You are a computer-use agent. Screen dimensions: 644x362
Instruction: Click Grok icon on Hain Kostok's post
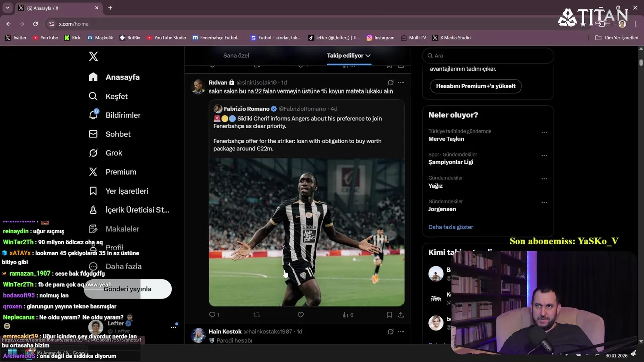click(x=390, y=332)
